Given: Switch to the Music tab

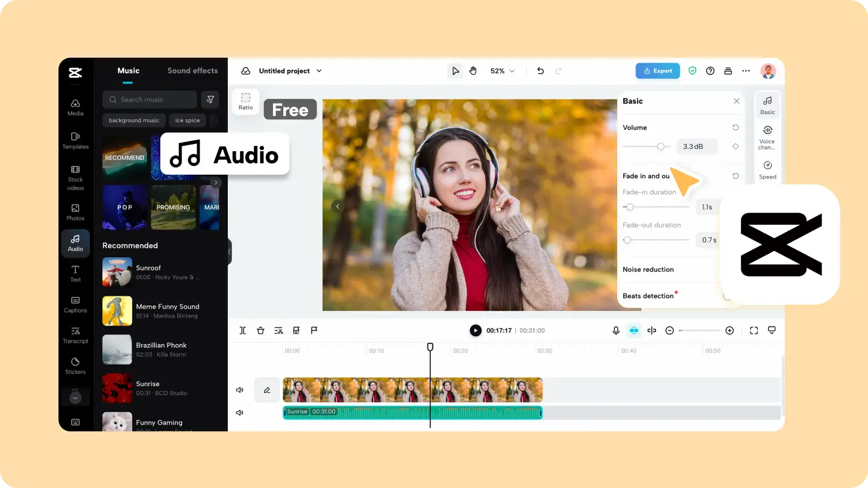Looking at the screenshot, I should 128,70.
